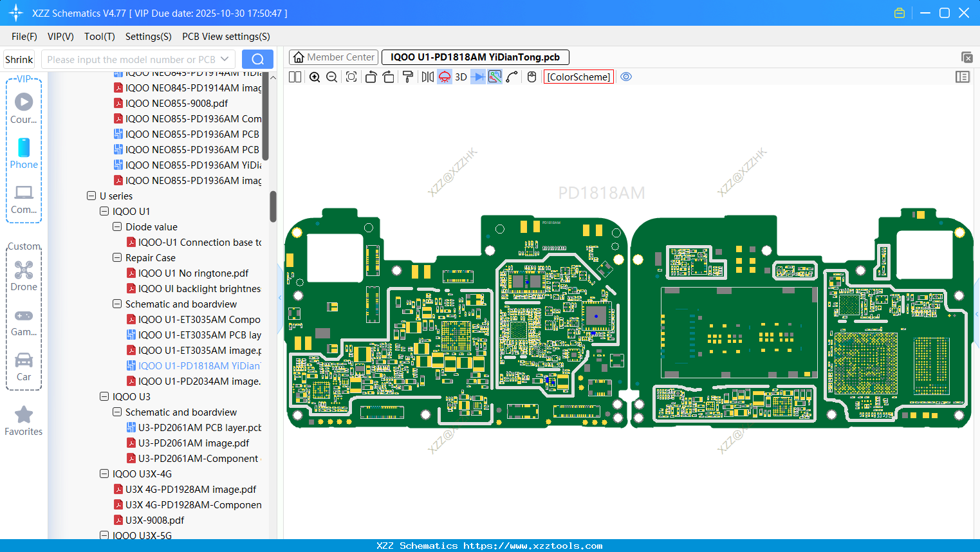Rotate the board counterclockwise
This screenshot has height=552, width=980.
tap(371, 77)
